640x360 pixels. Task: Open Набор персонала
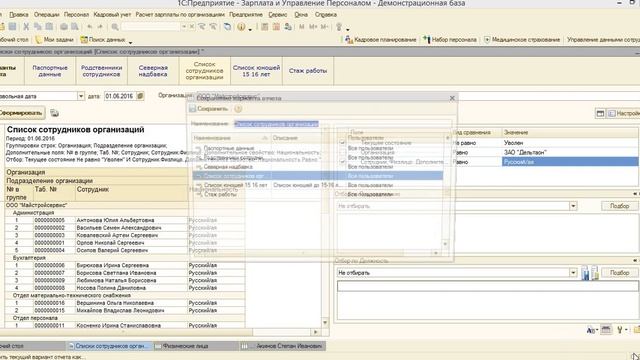click(x=450, y=40)
